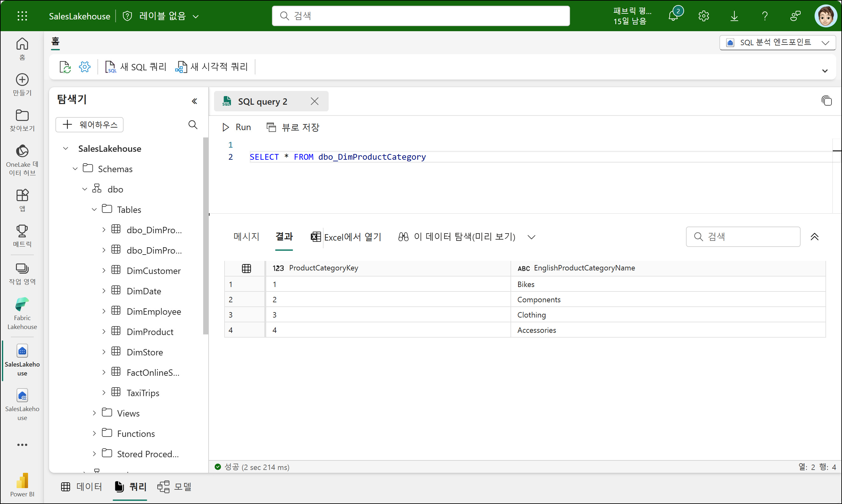Click the notifications bell icon
This screenshot has height=504, width=842.
point(674,16)
